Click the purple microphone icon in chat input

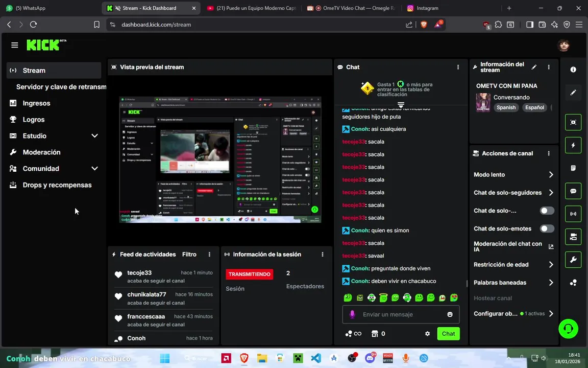tap(352, 314)
